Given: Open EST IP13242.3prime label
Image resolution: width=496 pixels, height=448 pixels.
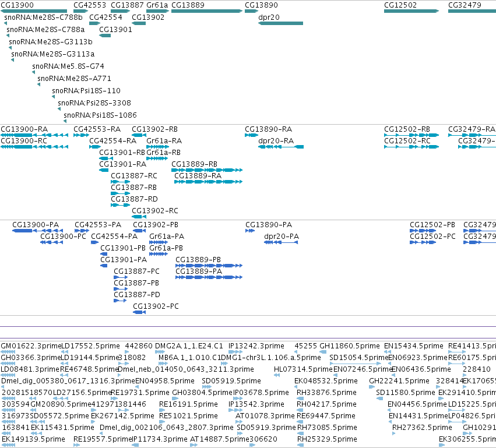Looking at the screenshot, I should click(256, 346).
